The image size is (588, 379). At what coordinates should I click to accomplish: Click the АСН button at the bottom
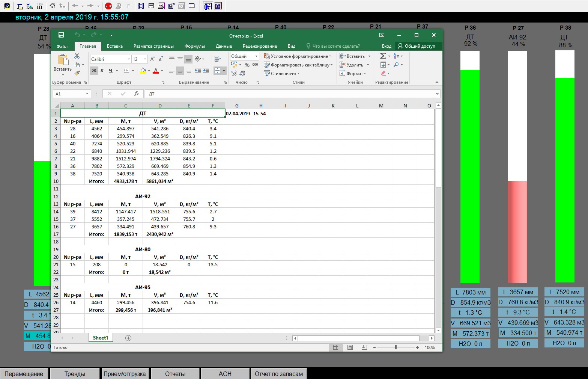click(225, 374)
